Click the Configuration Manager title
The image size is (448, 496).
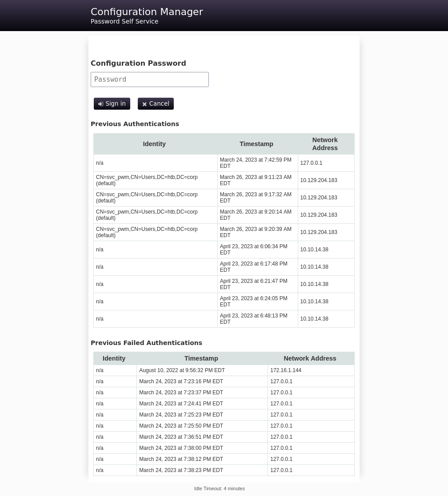tap(147, 12)
